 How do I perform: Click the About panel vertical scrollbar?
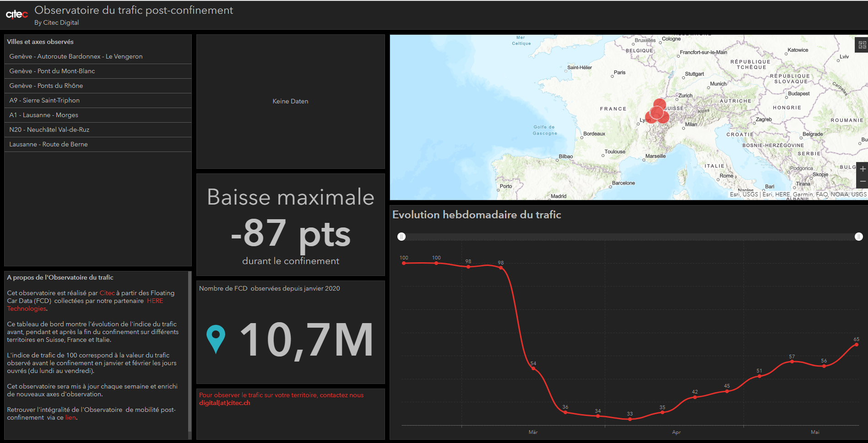pos(190,351)
